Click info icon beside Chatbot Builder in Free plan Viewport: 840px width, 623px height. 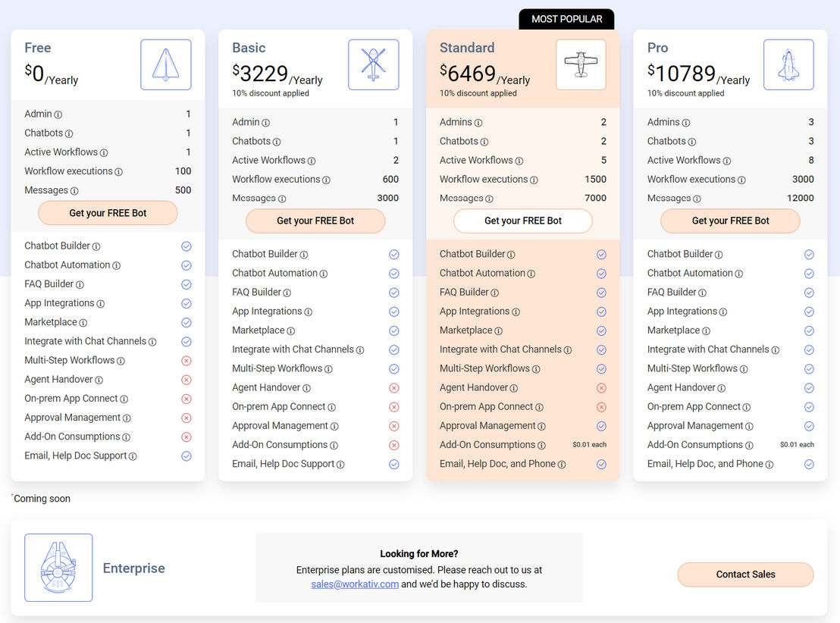[96, 246]
